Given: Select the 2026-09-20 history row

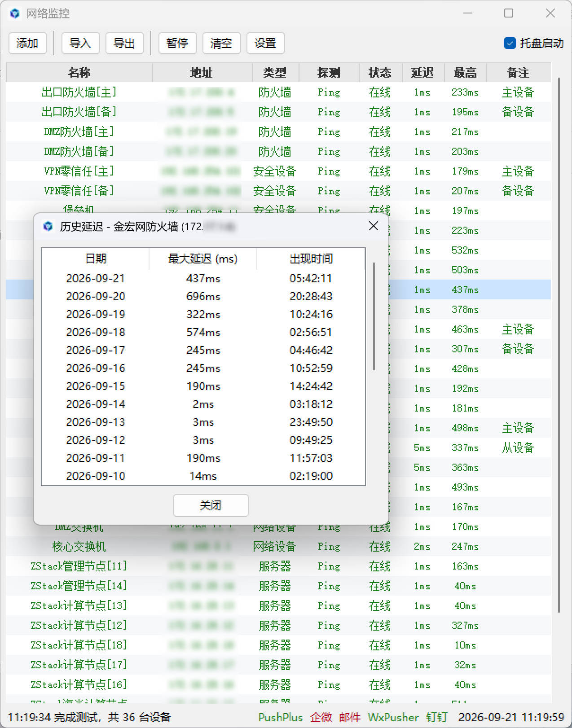Looking at the screenshot, I should [x=203, y=296].
